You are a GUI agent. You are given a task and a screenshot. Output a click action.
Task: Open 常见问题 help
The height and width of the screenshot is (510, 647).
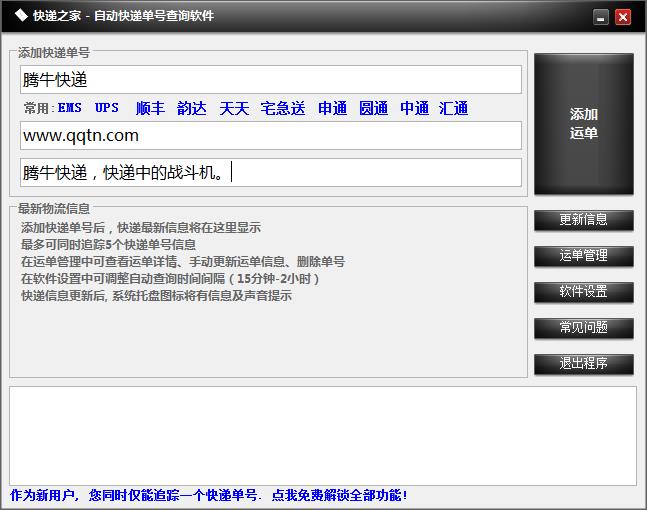[583, 328]
